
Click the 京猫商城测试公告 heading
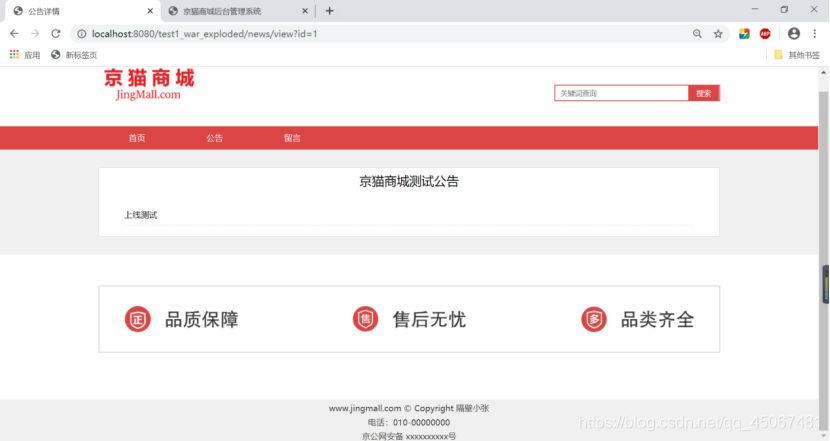[x=409, y=182]
